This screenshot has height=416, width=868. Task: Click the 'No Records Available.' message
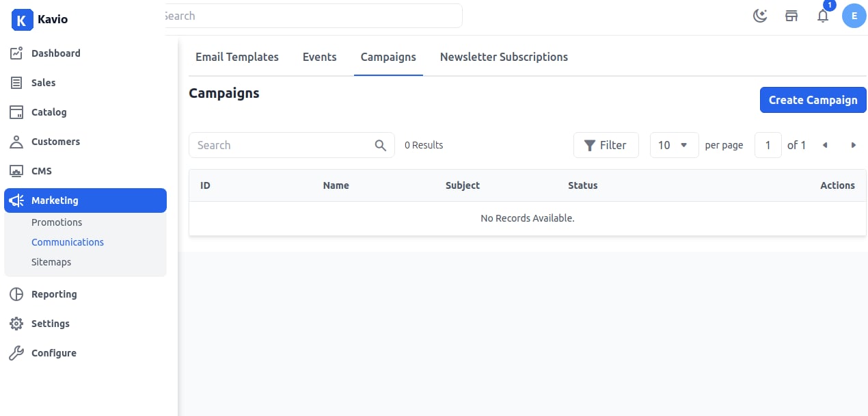pos(528,218)
